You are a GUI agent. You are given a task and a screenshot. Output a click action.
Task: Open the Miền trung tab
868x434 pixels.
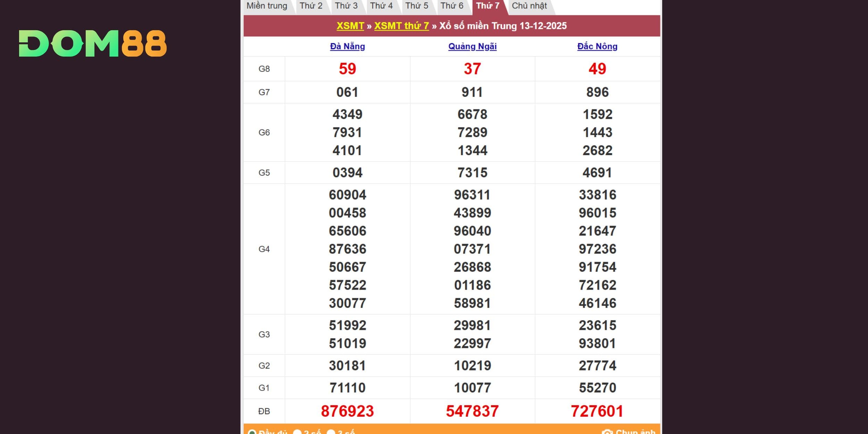click(x=267, y=6)
